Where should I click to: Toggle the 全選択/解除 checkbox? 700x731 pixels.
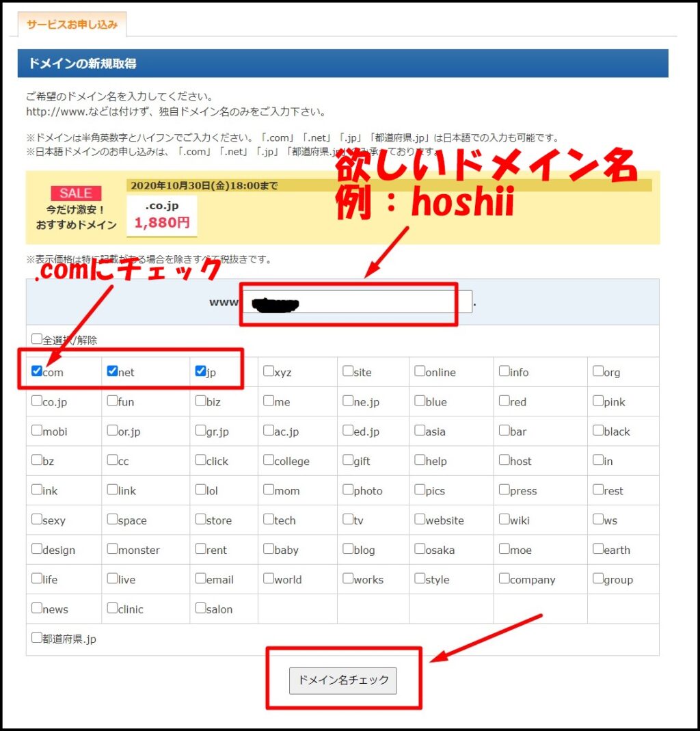click(x=37, y=338)
